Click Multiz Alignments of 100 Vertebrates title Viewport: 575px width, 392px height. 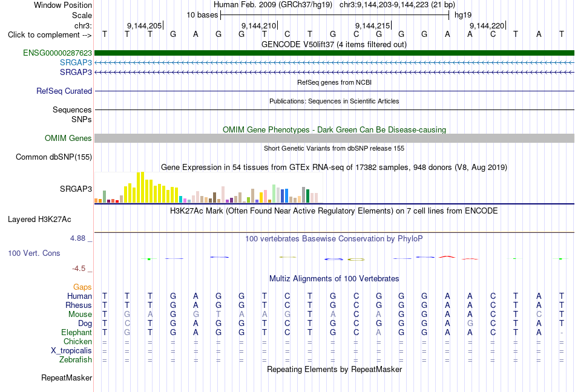pyautogui.click(x=334, y=278)
